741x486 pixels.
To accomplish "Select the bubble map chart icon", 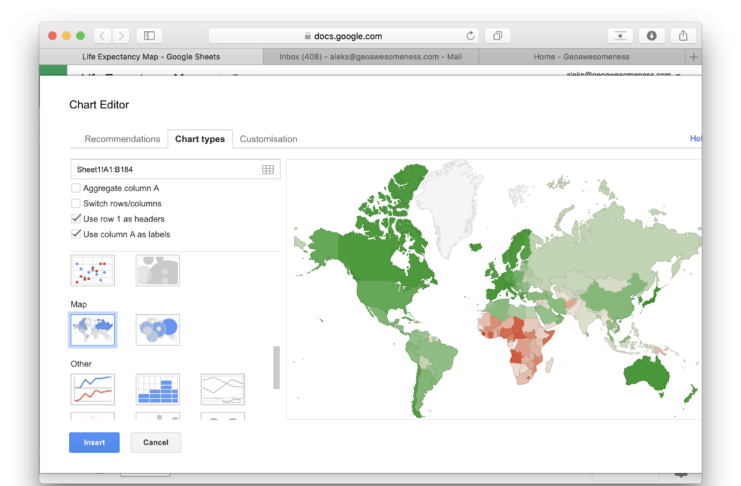I will (157, 329).
